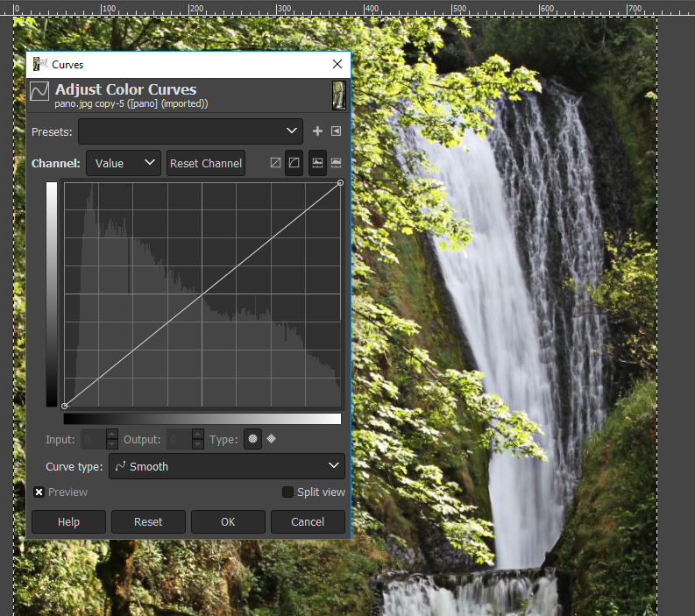The width and height of the screenshot is (695, 616).
Task: Open Help for Curves
Action: tap(68, 521)
